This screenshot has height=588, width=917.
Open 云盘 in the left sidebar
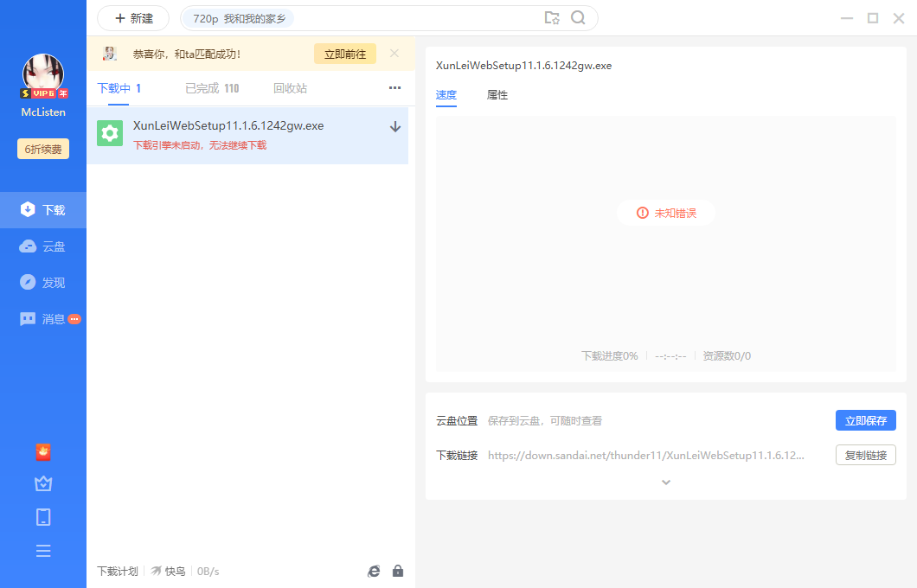(x=43, y=246)
